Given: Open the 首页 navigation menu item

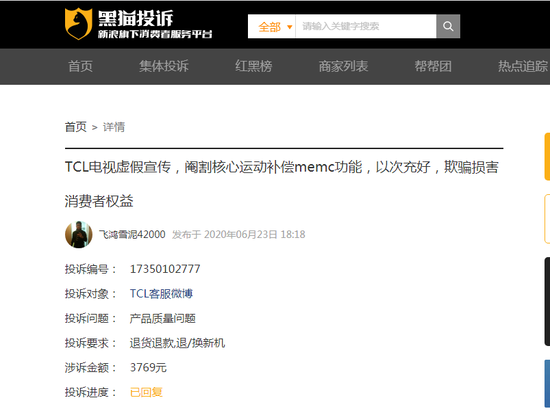Looking at the screenshot, I should [80, 66].
